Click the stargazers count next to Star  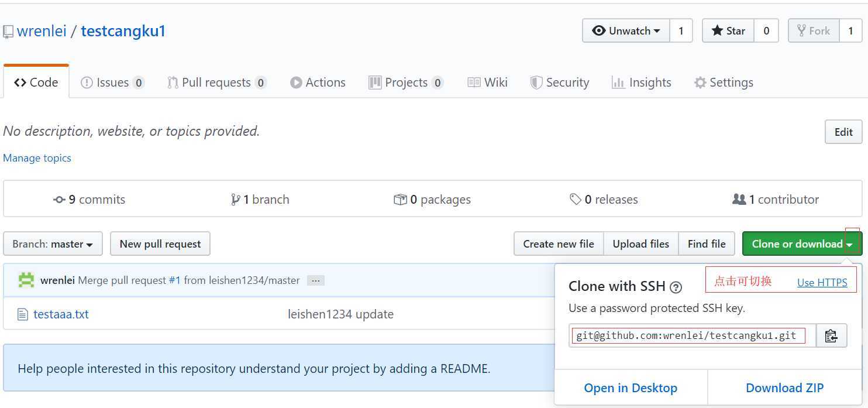[x=766, y=31]
